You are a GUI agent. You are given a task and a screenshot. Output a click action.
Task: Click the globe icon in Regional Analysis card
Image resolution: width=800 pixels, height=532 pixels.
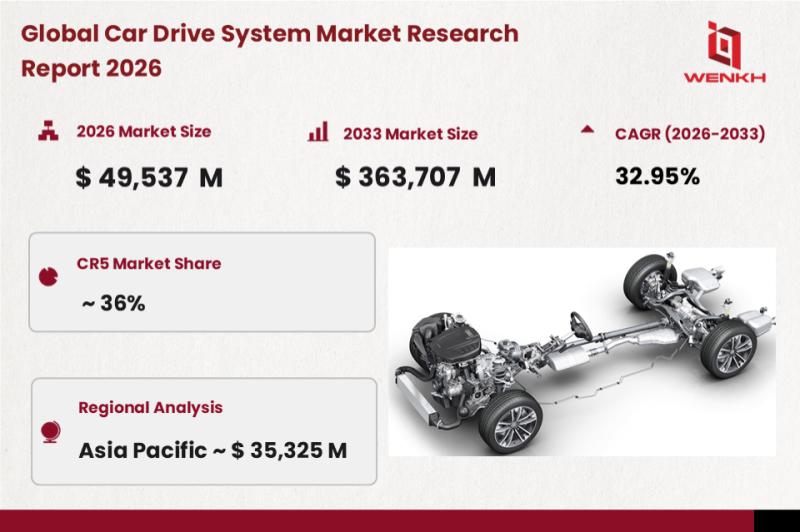click(x=47, y=431)
